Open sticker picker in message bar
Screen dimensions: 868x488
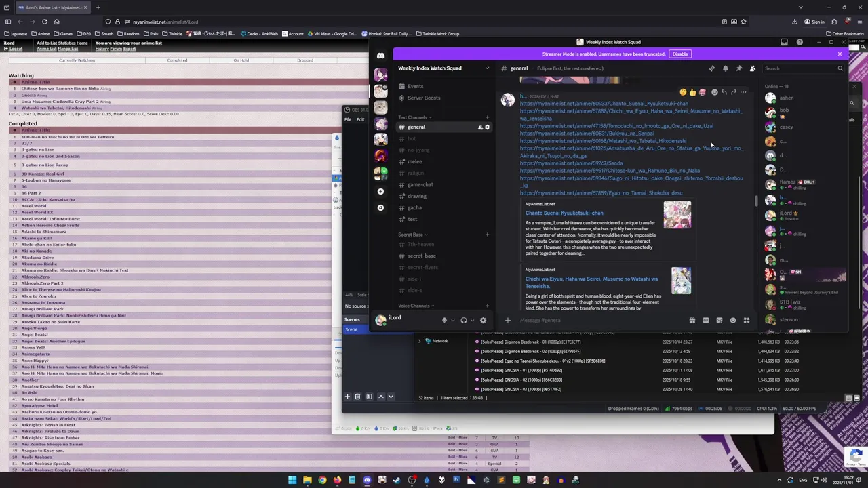point(719,321)
